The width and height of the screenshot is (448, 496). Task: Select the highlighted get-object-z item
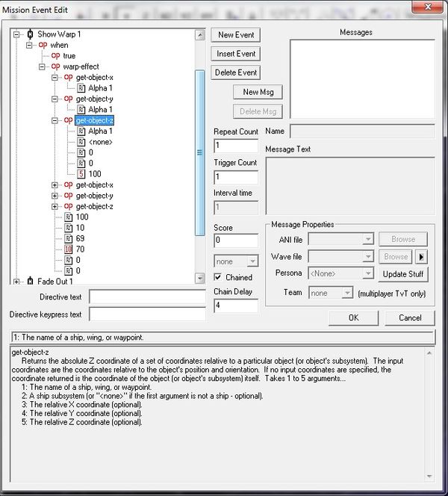[x=95, y=120]
